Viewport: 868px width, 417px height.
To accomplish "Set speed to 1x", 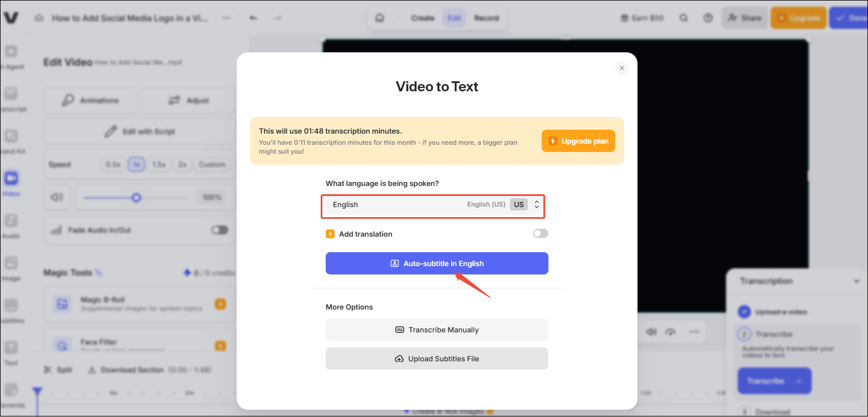I will 136,165.
